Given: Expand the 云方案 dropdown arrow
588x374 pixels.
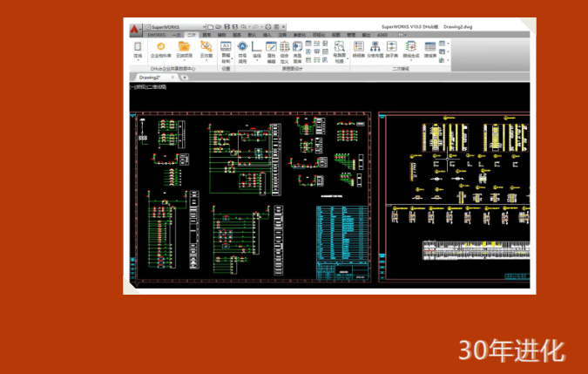Looking at the screenshot, I should coord(206,60).
